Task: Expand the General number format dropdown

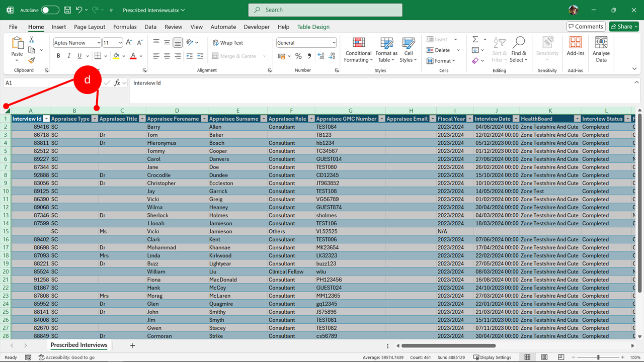Action: coord(333,43)
